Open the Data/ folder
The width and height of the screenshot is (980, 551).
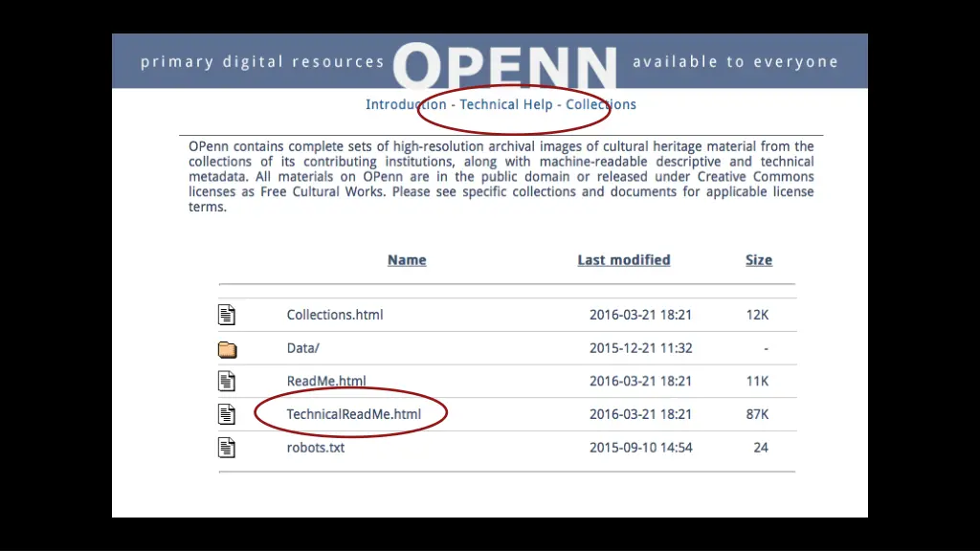[x=303, y=348]
